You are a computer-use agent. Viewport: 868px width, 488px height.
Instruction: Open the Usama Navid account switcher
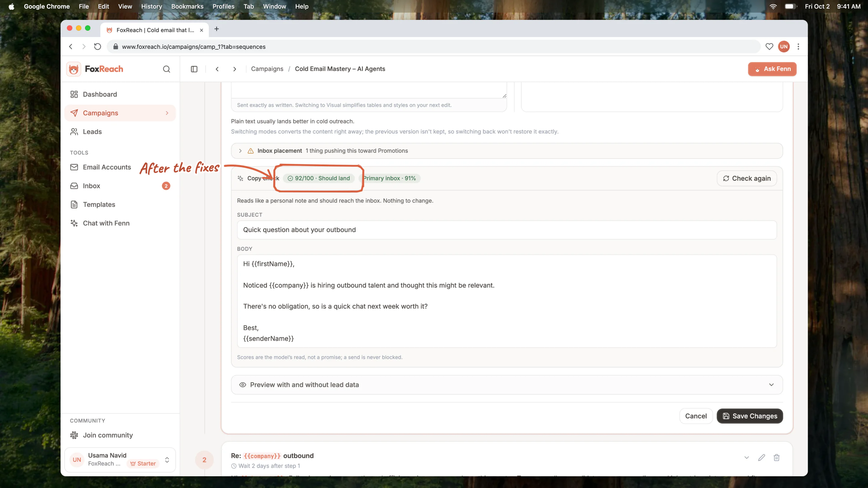point(120,460)
